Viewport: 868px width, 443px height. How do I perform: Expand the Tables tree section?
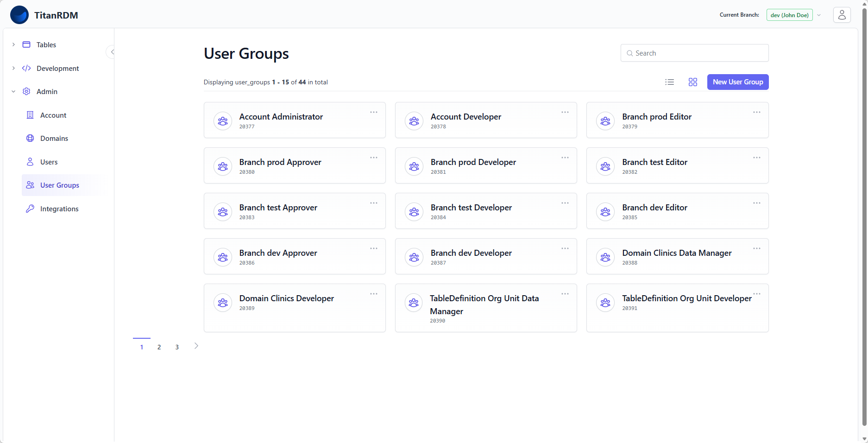[13, 44]
